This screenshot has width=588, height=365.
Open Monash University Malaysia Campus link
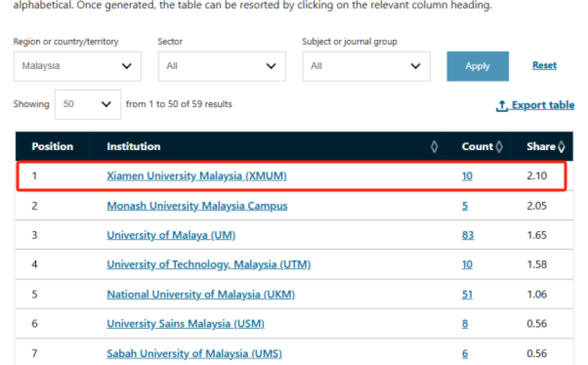click(197, 206)
